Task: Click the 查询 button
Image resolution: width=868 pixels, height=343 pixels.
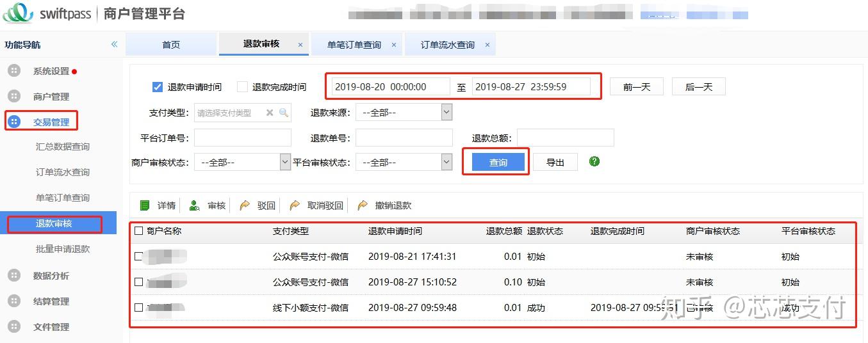Action: pos(498,163)
